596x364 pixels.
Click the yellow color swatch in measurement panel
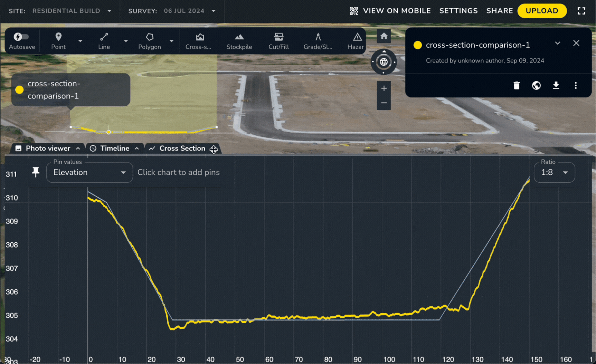point(417,45)
